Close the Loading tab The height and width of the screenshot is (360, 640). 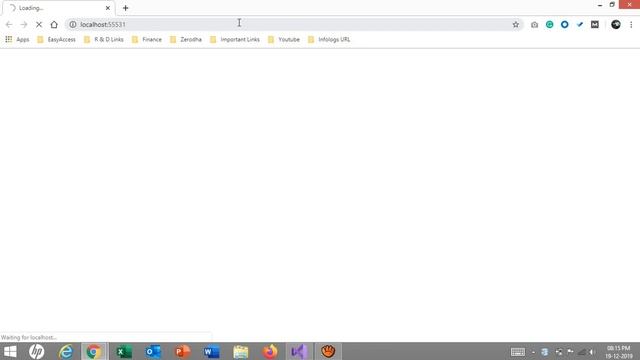point(108,8)
